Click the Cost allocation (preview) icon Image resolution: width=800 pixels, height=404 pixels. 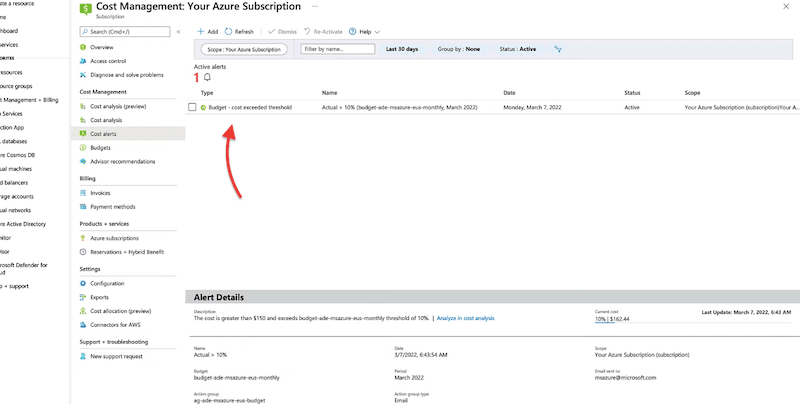pyautogui.click(x=83, y=311)
